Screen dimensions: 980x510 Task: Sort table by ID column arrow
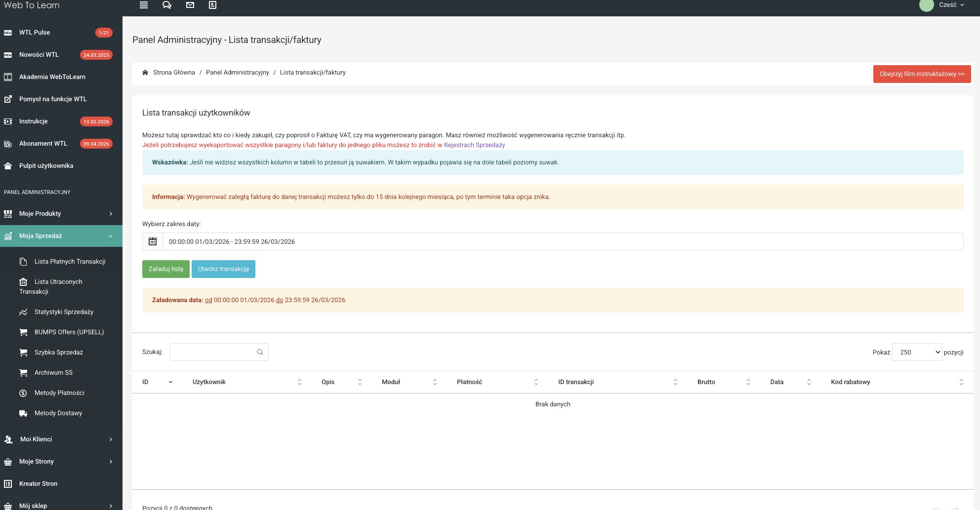click(x=170, y=382)
